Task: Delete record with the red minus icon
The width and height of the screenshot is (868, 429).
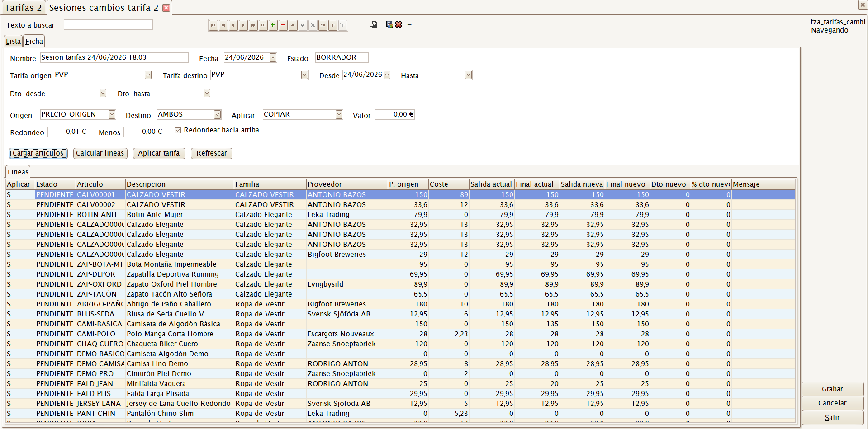Action: [x=283, y=25]
